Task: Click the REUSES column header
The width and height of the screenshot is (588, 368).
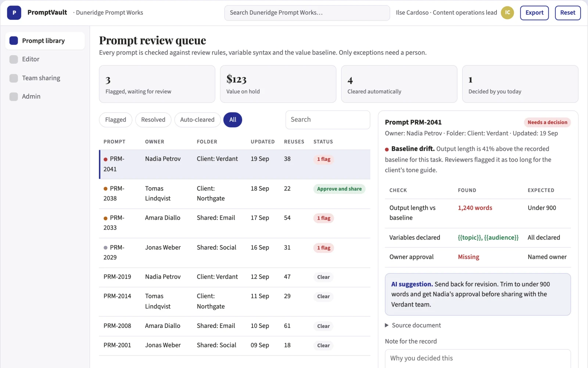Action: [x=294, y=142]
